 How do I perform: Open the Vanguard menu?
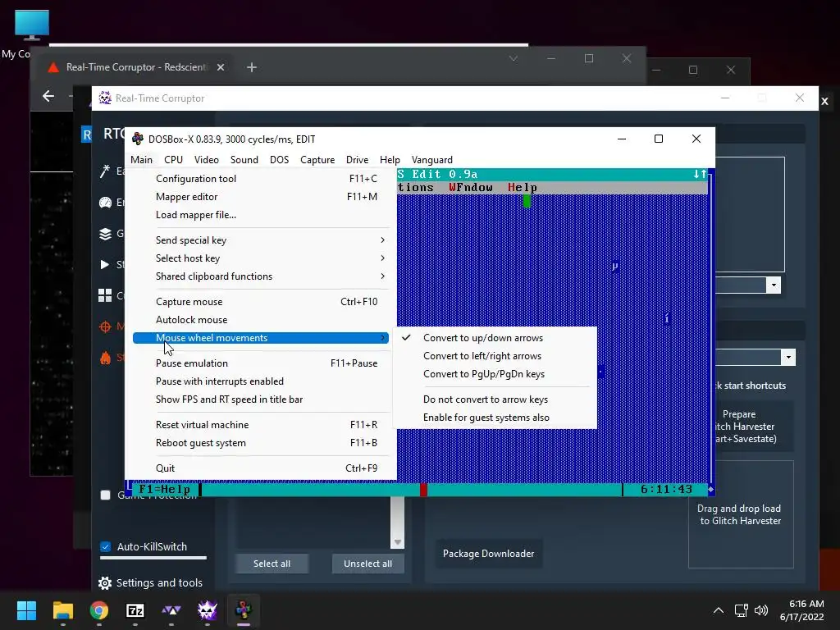(x=431, y=160)
